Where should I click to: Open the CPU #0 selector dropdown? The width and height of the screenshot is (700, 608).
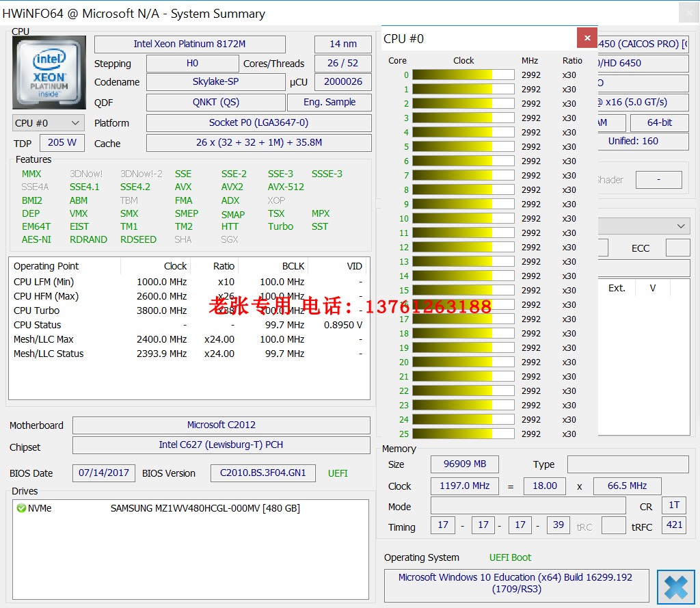tap(48, 123)
